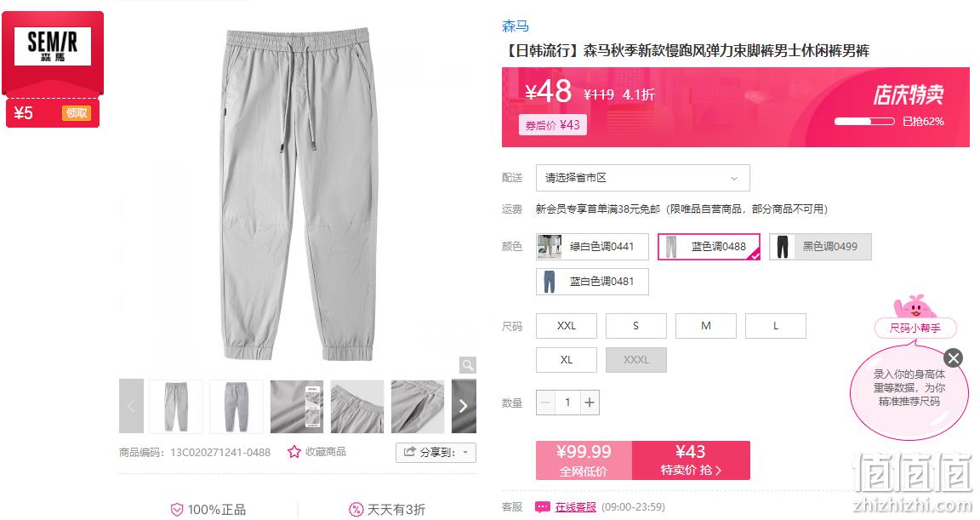Click the pink size helper mascot
980x520 pixels.
pyautogui.click(x=915, y=307)
